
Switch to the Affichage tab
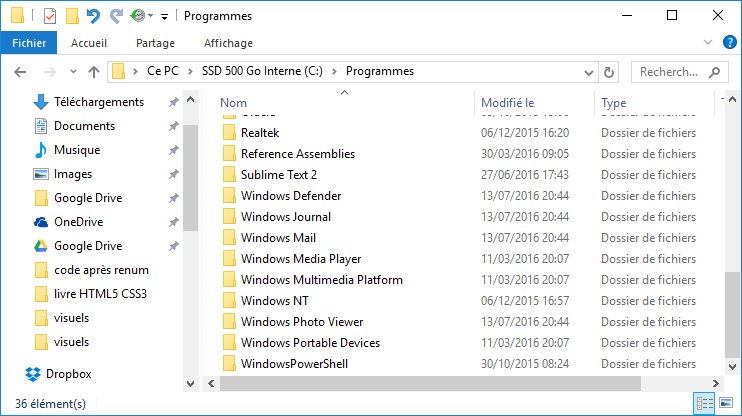coord(228,43)
